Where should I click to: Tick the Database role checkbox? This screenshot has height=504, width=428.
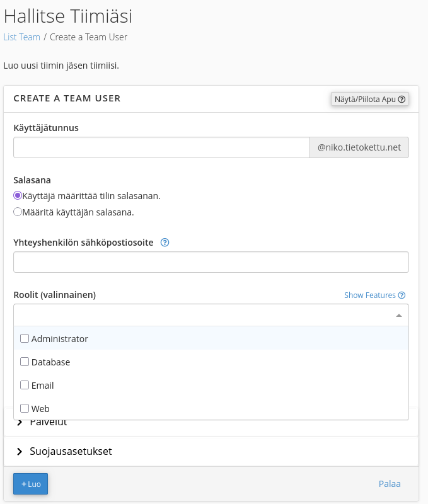25,362
